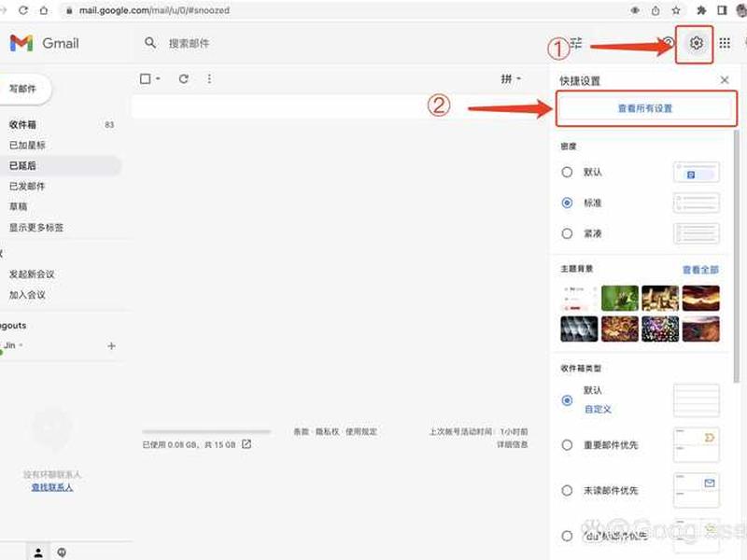This screenshot has width=747, height=560.
Task: Expand the select checkbox dropdown arrow
Action: [x=158, y=78]
